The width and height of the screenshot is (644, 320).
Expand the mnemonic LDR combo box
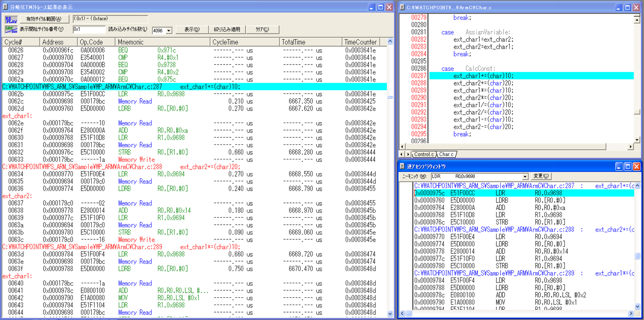click(525, 177)
